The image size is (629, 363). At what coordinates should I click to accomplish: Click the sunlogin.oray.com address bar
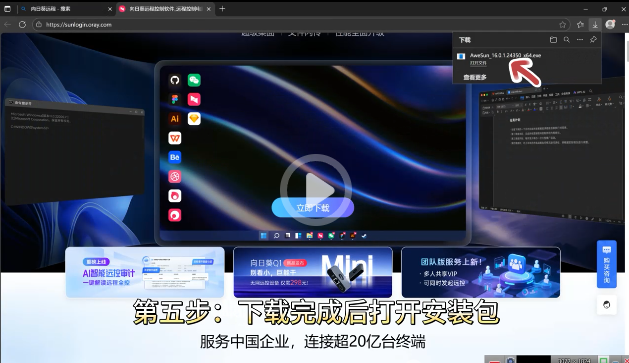point(301,24)
